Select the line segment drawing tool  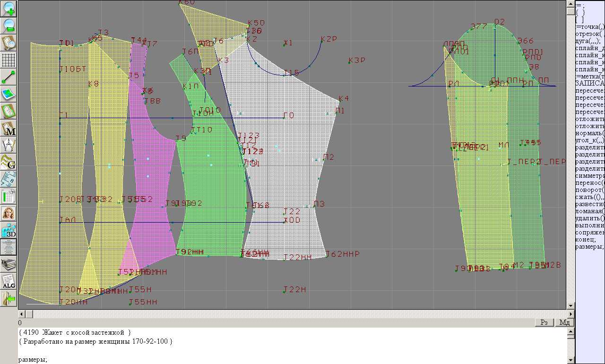[9, 77]
